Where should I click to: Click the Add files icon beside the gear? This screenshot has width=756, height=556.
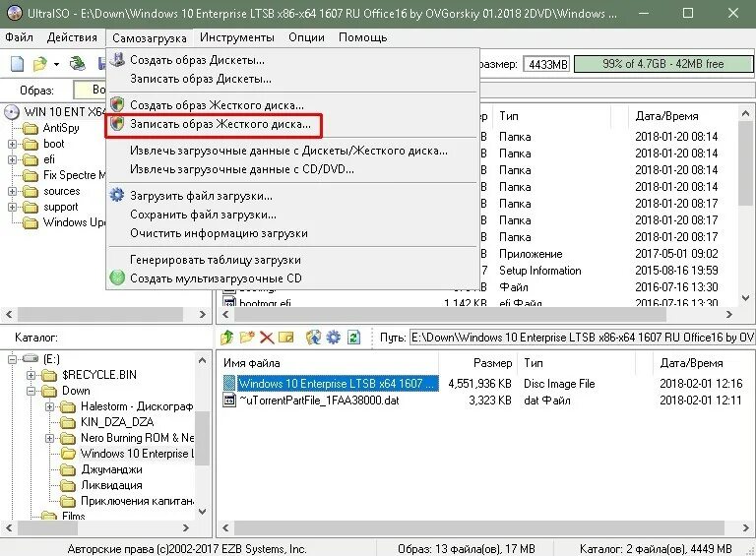tap(313, 338)
